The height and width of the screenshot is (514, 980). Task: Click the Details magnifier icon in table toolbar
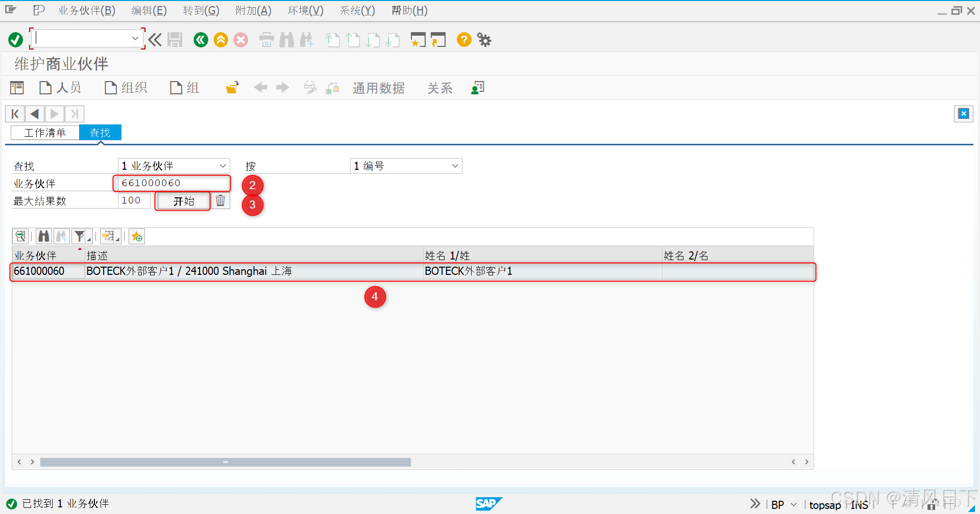20,236
